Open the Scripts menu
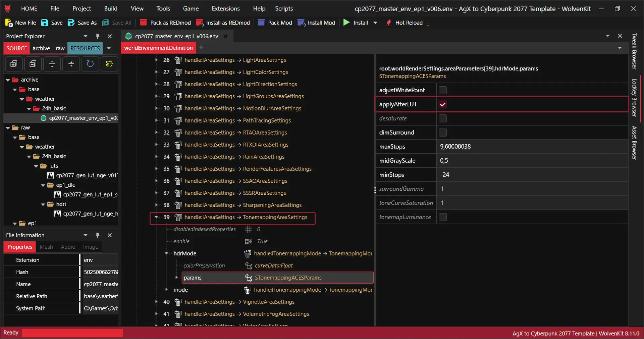The width and height of the screenshot is (644, 339). pos(284,9)
